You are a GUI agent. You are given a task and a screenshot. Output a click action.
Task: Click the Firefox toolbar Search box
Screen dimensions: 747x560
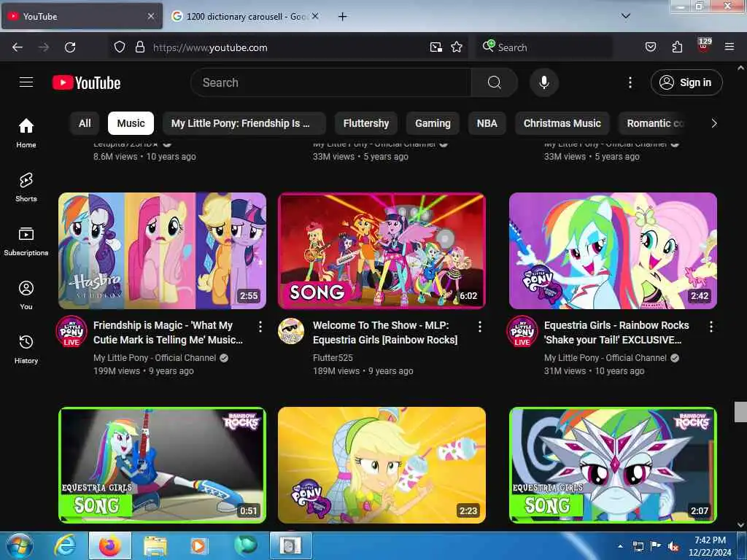pos(543,47)
